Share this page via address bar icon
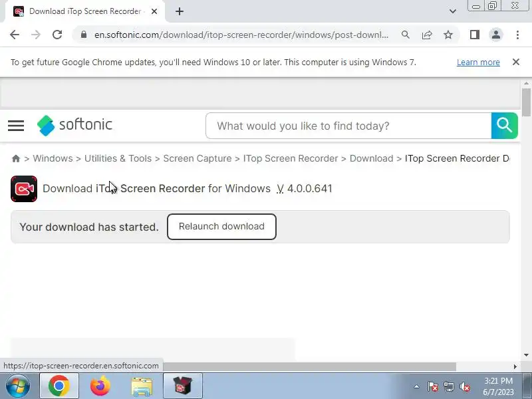Viewport: 532px width, 399px height. coord(427,35)
